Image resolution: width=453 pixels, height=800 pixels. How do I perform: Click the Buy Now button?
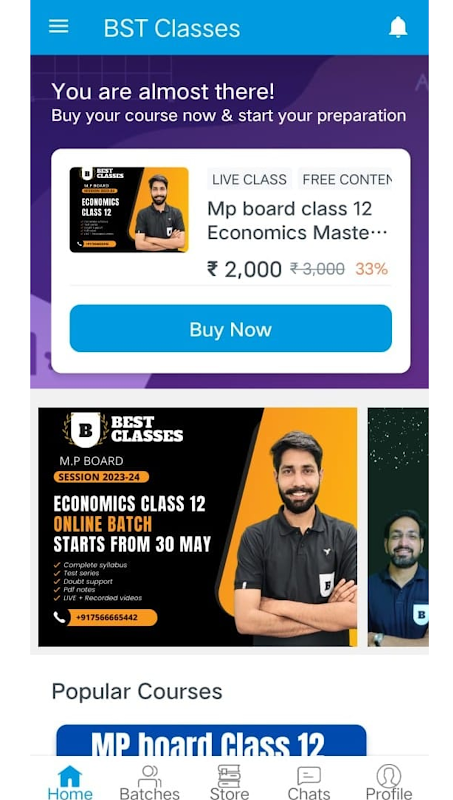point(231,329)
